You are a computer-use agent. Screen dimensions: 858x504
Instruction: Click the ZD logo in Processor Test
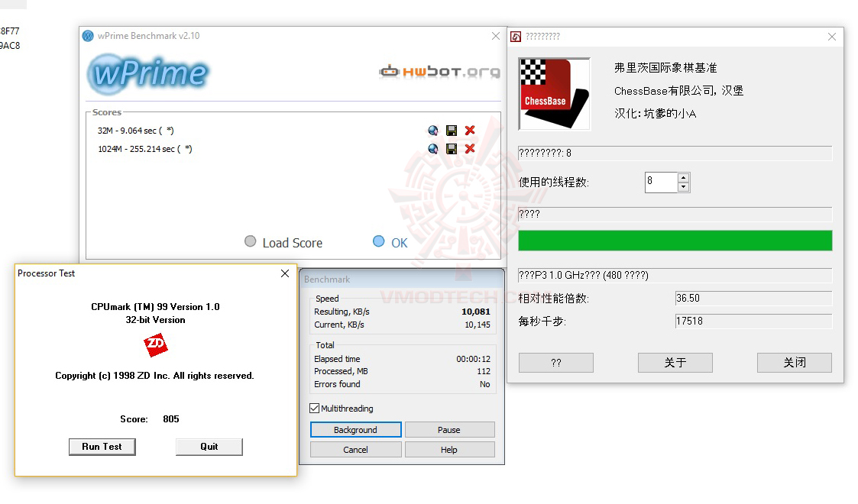point(155,344)
